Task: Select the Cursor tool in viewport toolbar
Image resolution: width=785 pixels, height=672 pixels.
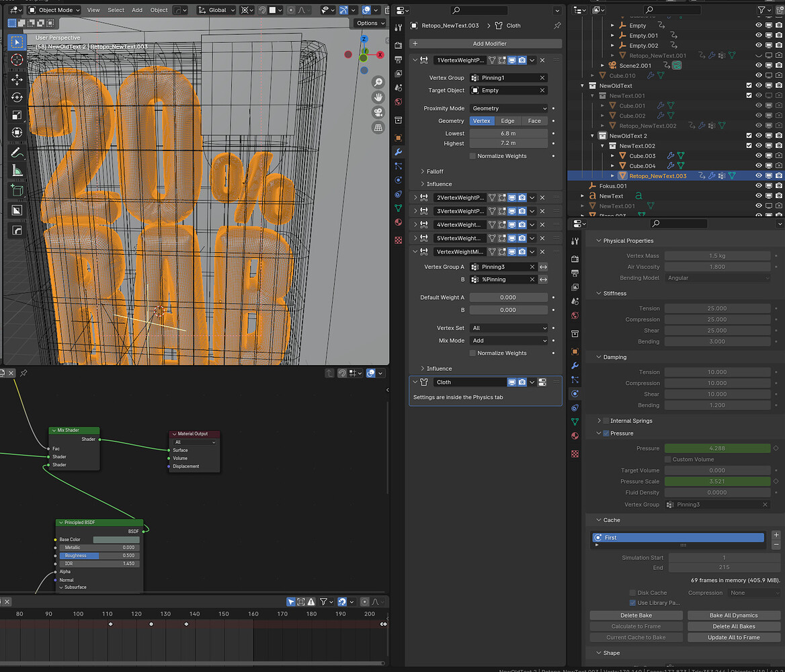Action: [x=17, y=60]
